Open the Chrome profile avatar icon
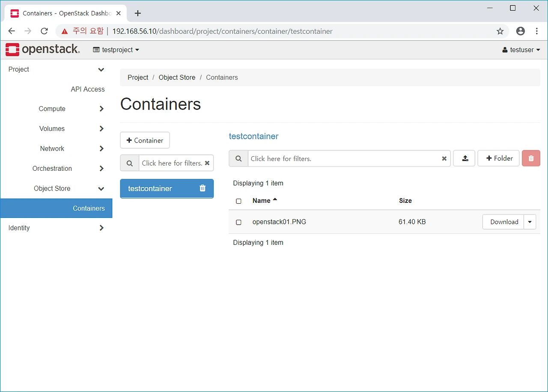The width and height of the screenshot is (548, 392). 521,31
